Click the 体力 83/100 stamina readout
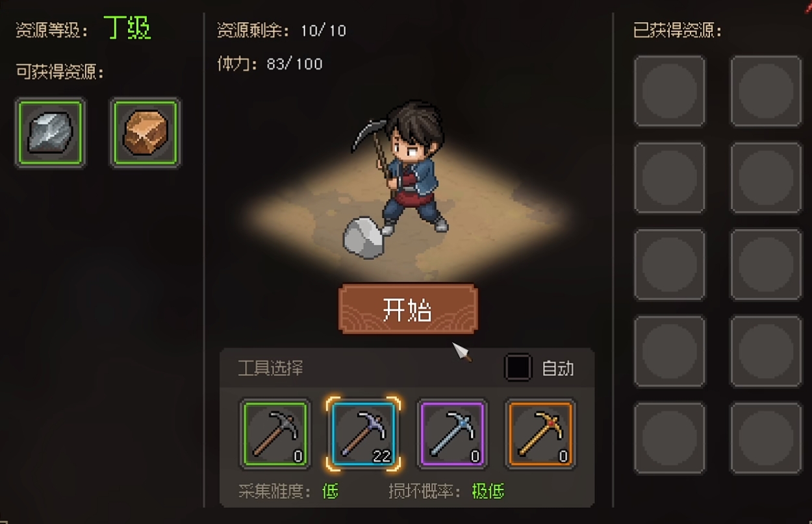812x524 pixels. click(270, 64)
